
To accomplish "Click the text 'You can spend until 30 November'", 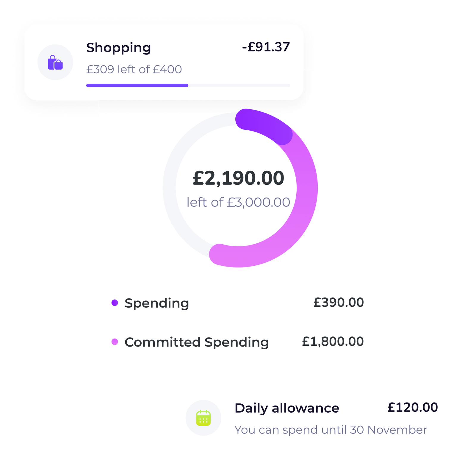I will click(331, 429).
